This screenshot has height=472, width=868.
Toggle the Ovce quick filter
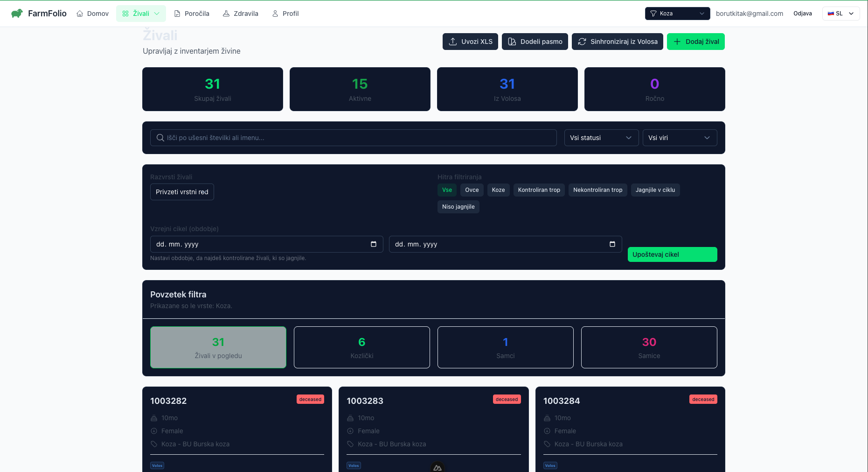click(472, 190)
